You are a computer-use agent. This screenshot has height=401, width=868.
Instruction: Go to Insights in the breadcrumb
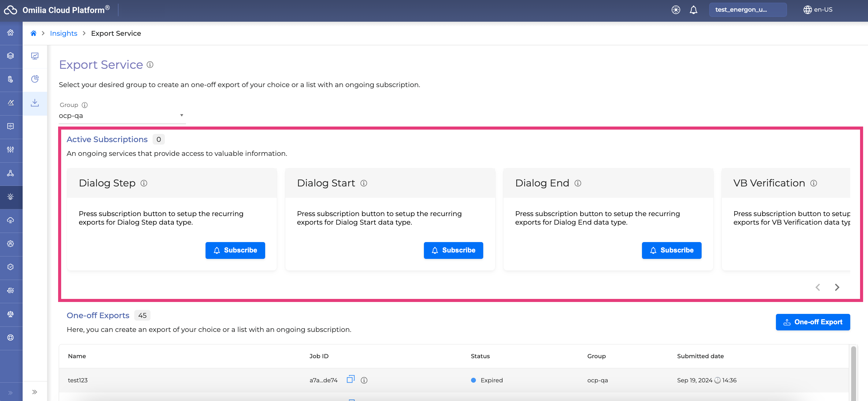[x=63, y=33]
